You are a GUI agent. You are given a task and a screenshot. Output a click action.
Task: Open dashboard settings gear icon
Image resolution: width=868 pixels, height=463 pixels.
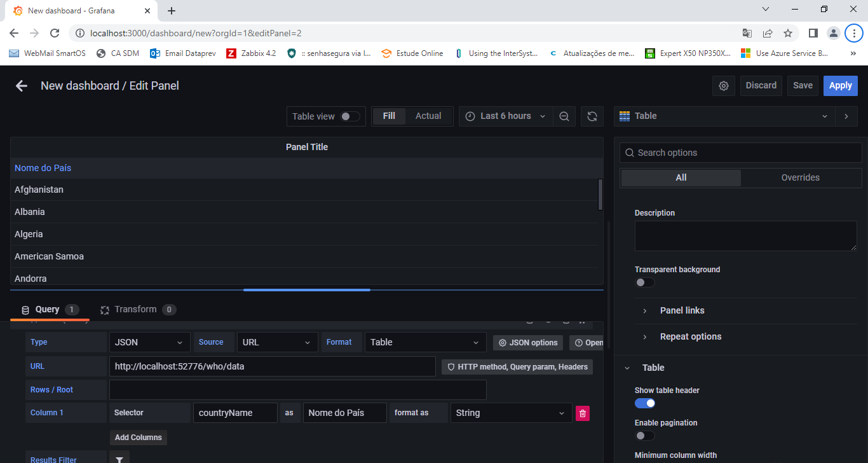[723, 86]
